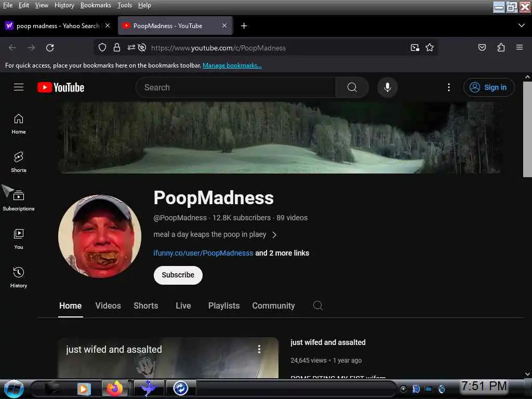
Task: Switch to the channel Videos tab
Action: click(108, 305)
